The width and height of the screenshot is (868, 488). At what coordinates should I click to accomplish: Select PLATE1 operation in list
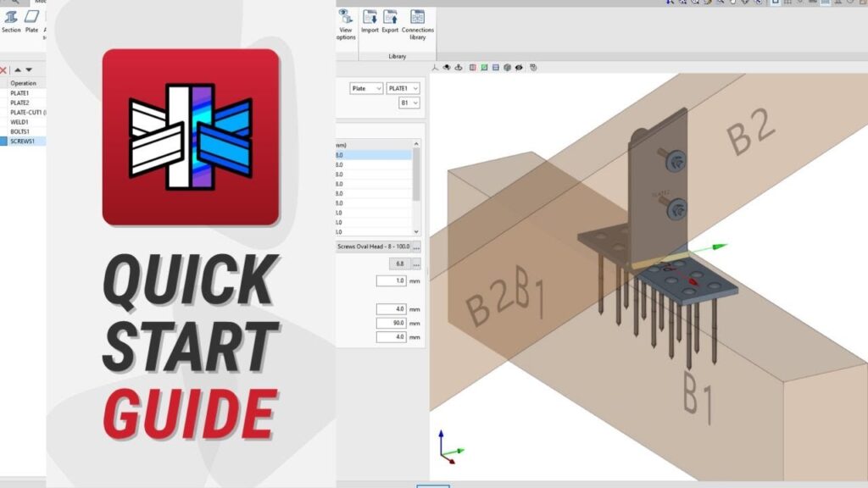pos(19,93)
